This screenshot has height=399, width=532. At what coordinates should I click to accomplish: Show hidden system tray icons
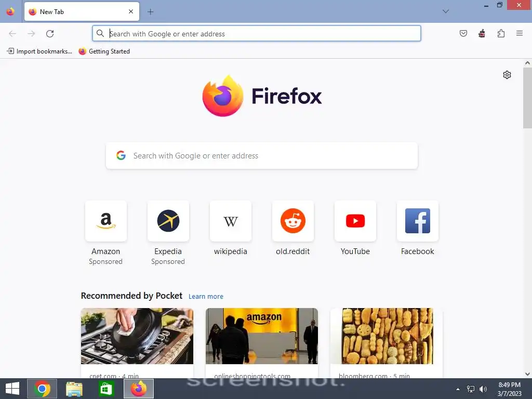(x=458, y=389)
